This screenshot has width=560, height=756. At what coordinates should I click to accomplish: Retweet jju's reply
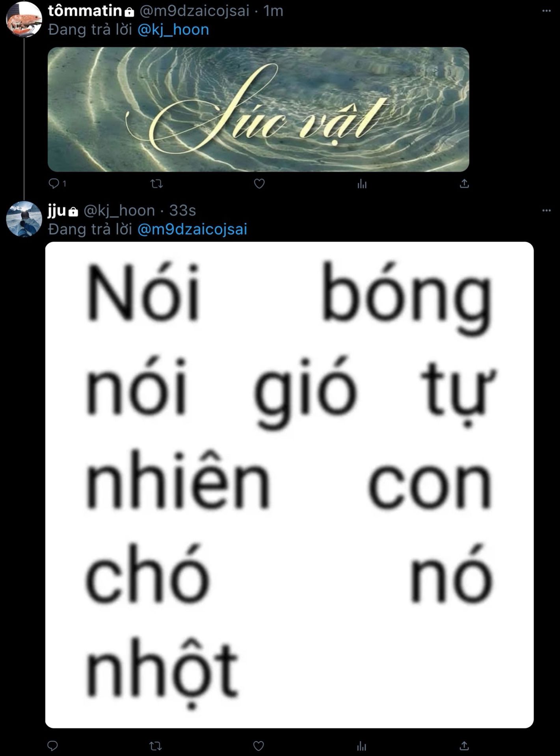tap(156, 745)
